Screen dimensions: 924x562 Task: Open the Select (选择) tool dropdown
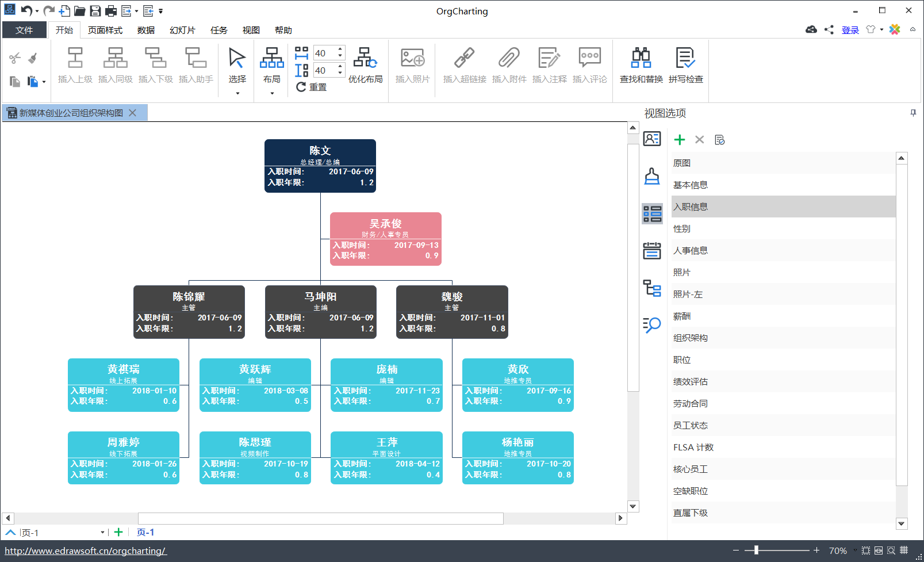(x=237, y=93)
